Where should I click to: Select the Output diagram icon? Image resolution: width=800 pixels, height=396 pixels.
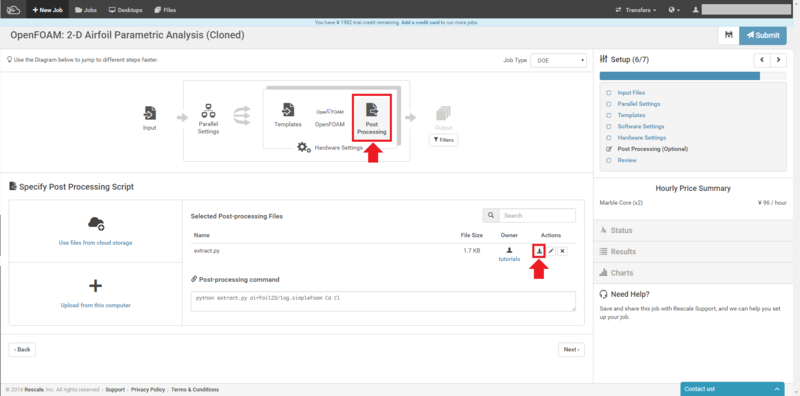click(443, 113)
